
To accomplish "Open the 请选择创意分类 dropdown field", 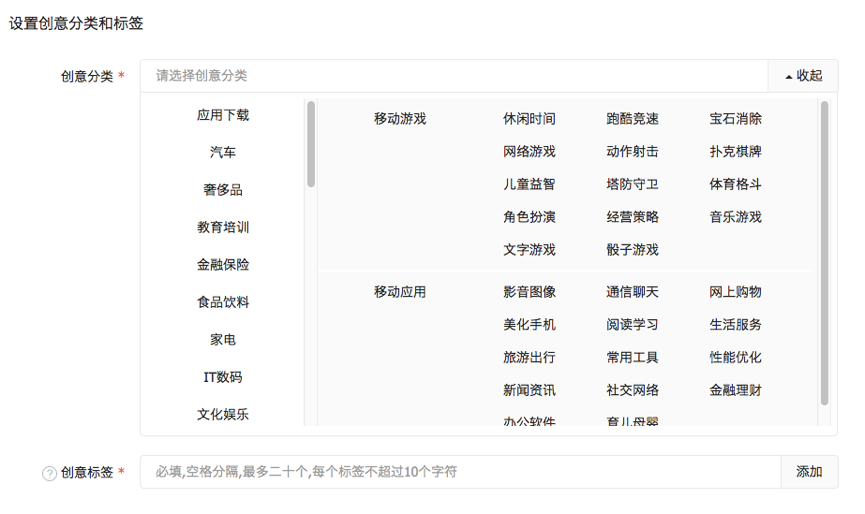I will [x=454, y=75].
